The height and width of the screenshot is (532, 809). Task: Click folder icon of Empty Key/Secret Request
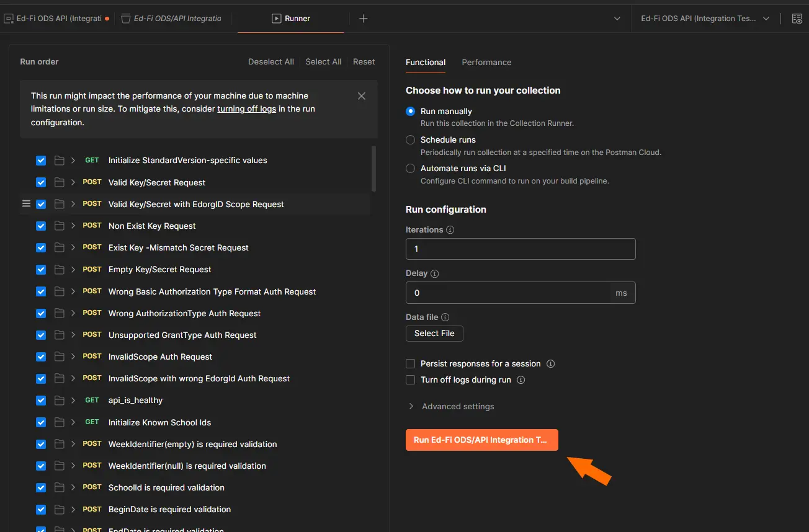[59, 270]
